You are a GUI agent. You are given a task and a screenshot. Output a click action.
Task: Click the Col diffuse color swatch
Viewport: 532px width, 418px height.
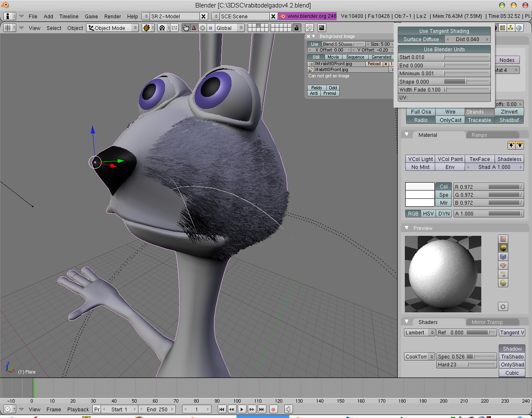point(420,187)
